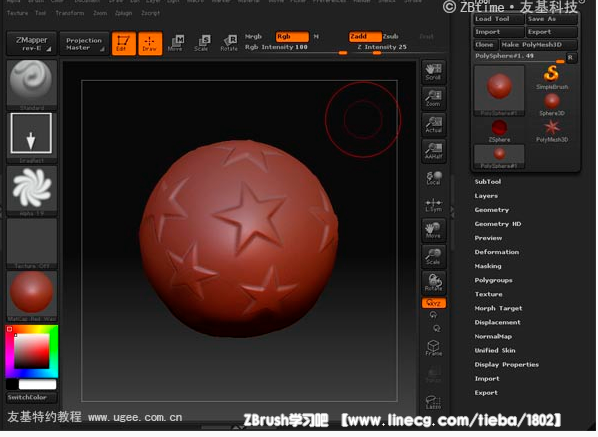Click the top Import button in Tool panel
This screenshot has width=598, height=437.
tap(499, 32)
